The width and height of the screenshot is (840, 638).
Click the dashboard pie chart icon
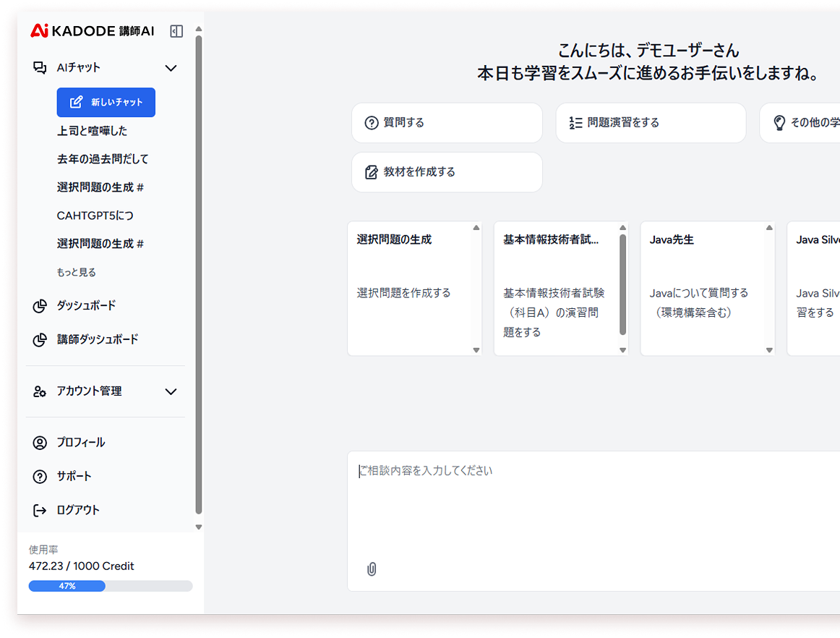[x=40, y=306]
